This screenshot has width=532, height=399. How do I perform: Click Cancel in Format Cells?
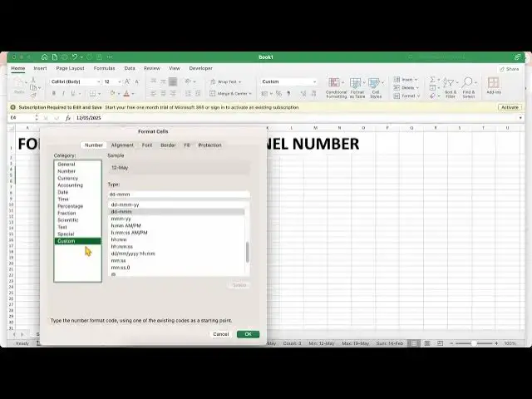point(220,334)
